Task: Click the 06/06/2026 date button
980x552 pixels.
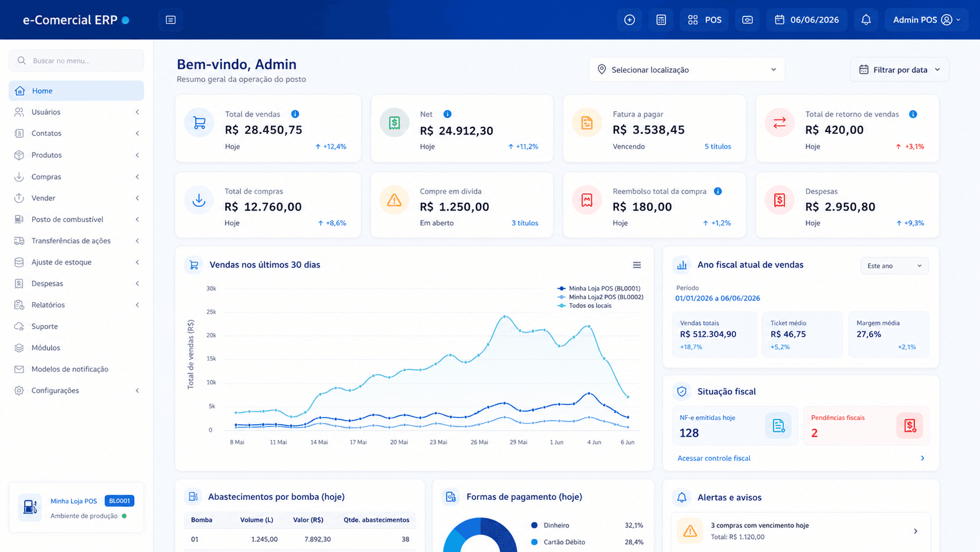Action: (807, 20)
